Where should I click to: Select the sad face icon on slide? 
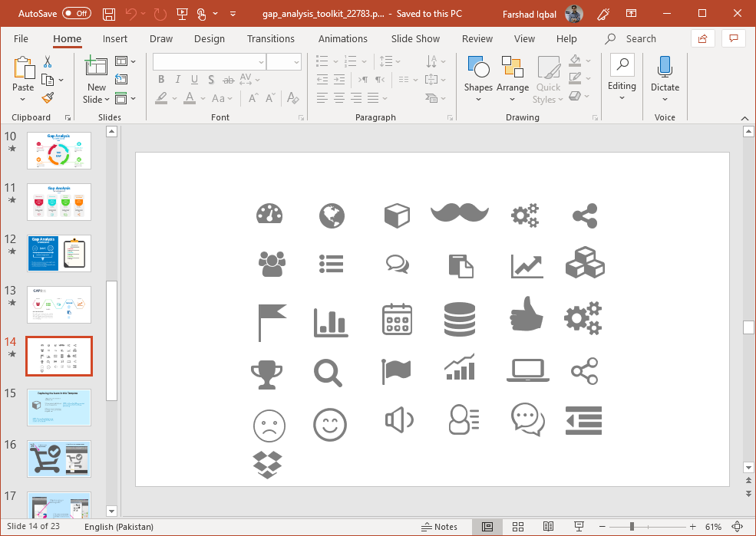click(x=269, y=426)
